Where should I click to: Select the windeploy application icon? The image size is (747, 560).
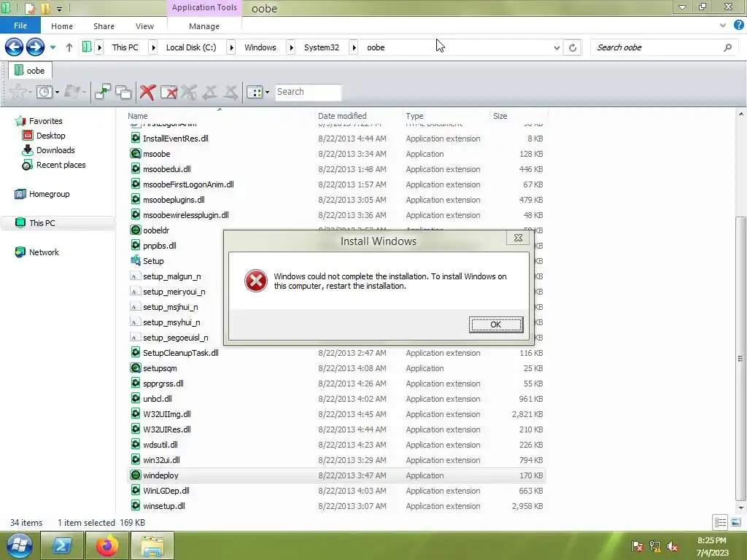click(x=135, y=475)
